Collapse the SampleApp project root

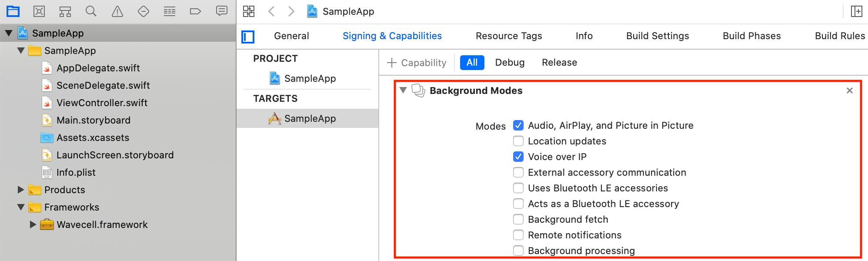coord(9,33)
